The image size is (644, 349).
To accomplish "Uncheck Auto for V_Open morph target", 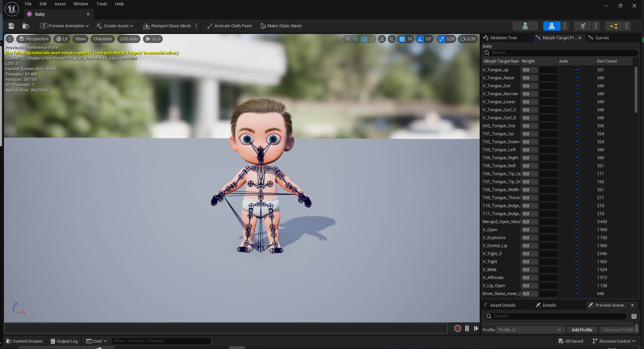I will 576,229.
